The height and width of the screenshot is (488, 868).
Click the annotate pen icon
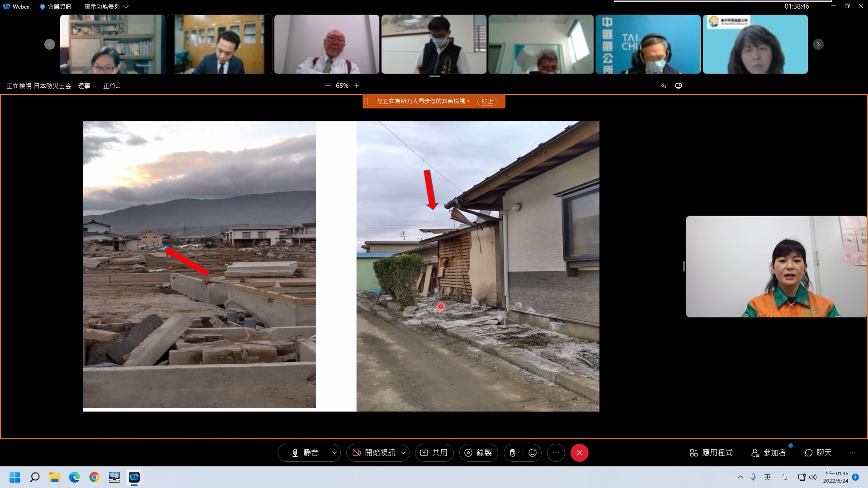click(663, 86)
